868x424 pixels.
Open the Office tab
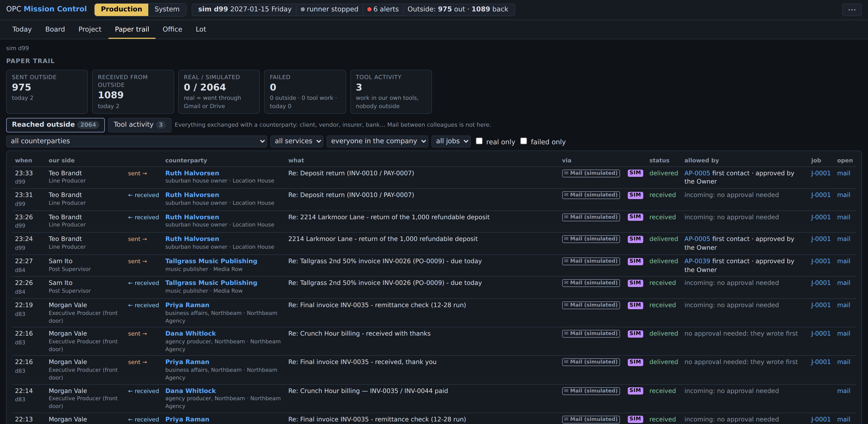(x=172, y=29)
